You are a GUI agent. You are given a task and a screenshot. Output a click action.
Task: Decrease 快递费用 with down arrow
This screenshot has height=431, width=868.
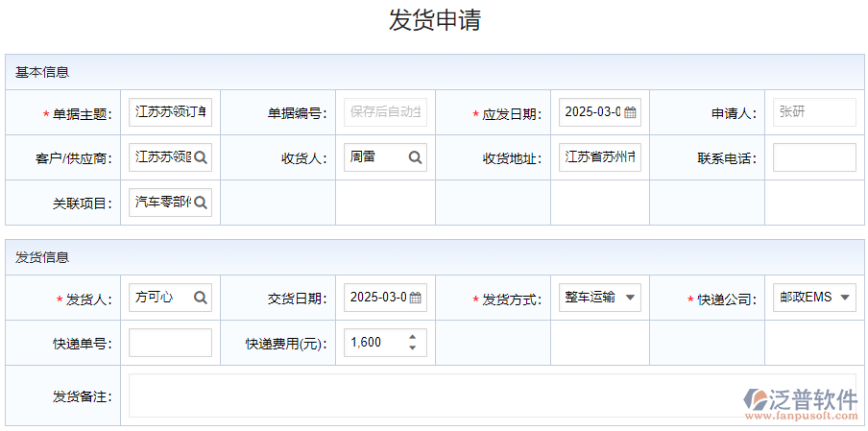[x=413, y=347]
